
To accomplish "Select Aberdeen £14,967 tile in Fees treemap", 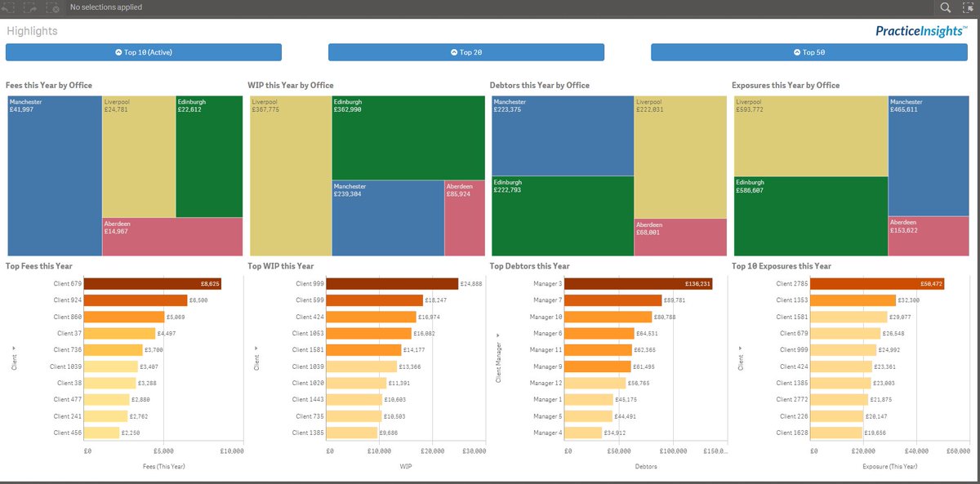I will point(172,237).
